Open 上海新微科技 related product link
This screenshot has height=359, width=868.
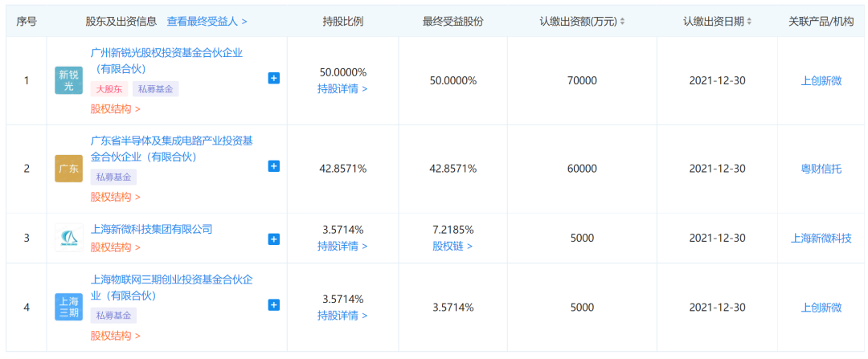click(x=821, y=239)
